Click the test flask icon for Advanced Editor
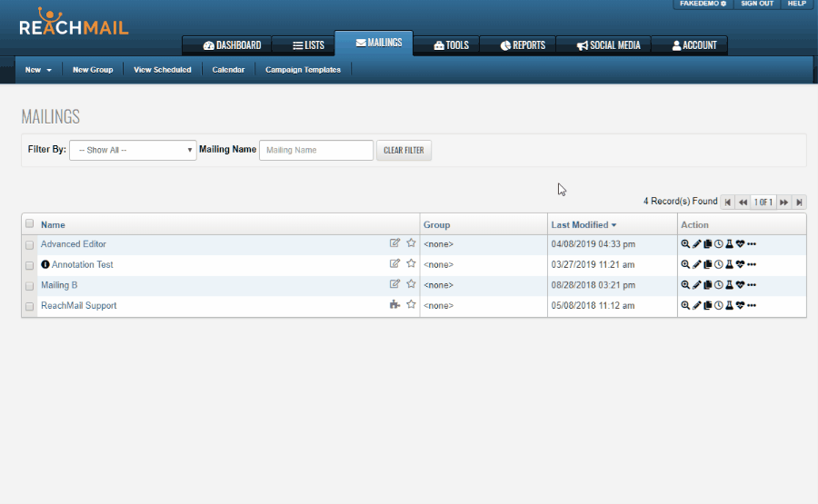This screenshot has width=818, height=504. pyautogui.click(x=729, y=244)
